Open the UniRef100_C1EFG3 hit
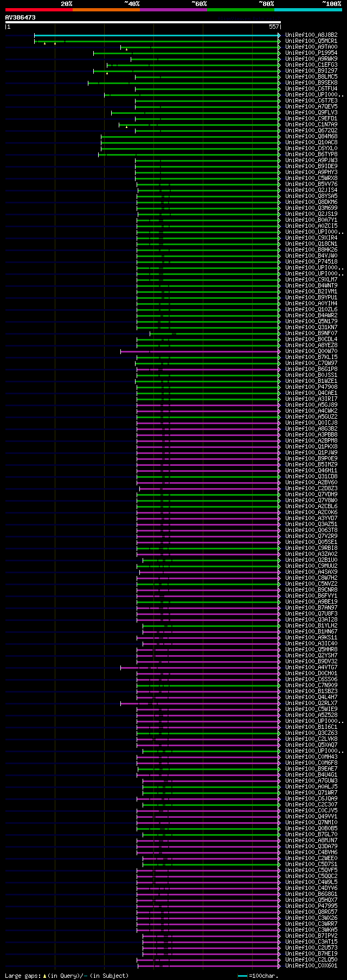347x980 pixels. pyautogui.click(x=311, y=65)
